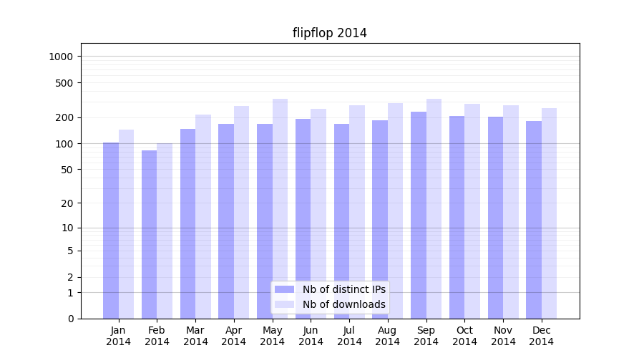The height and width of the screenshot is (358, 644).
Task: Select the September distinct IPs bar
Action: click(419, 215)
